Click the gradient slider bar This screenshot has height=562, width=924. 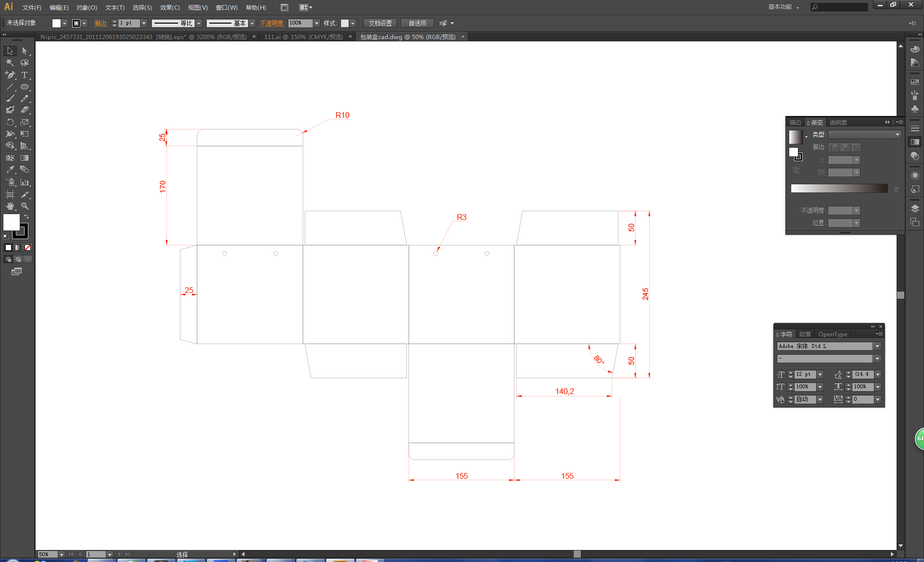click(839, 189)
